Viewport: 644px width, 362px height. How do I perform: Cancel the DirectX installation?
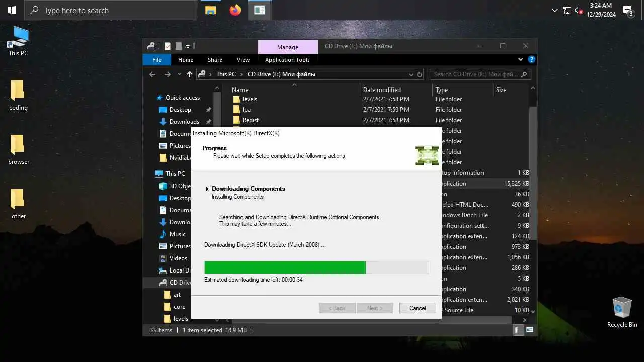pyautogui.click(x=418, y=308)
